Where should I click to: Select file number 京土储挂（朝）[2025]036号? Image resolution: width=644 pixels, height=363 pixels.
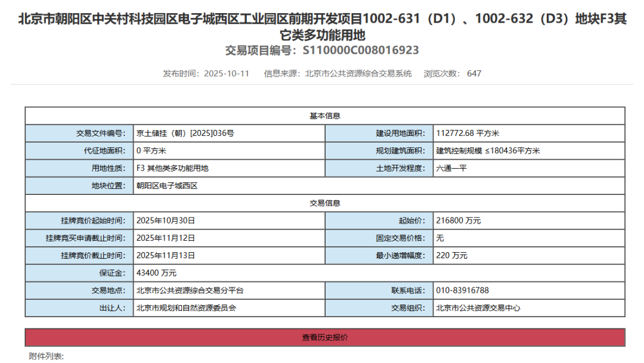[185, 133]
